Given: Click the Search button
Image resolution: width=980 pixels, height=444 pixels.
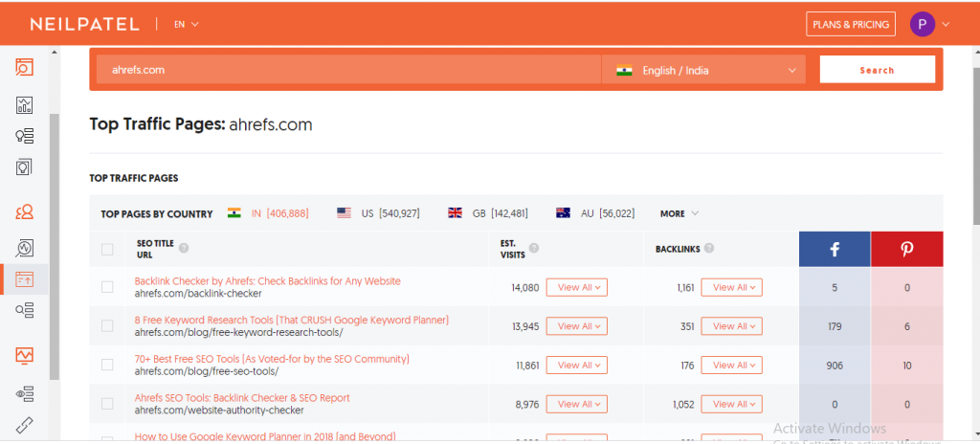Looking at the screenshot, I should pos(878,70).
